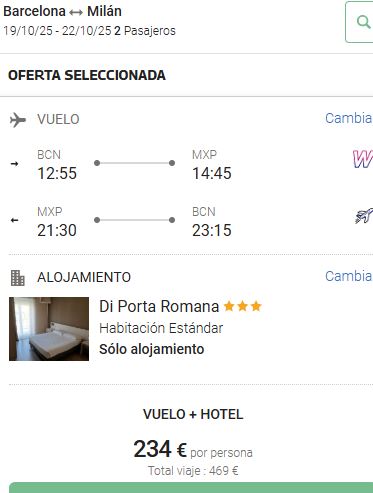Click the airplane icon beside VUELO
The image size is (373, 493).
[18, 120]
